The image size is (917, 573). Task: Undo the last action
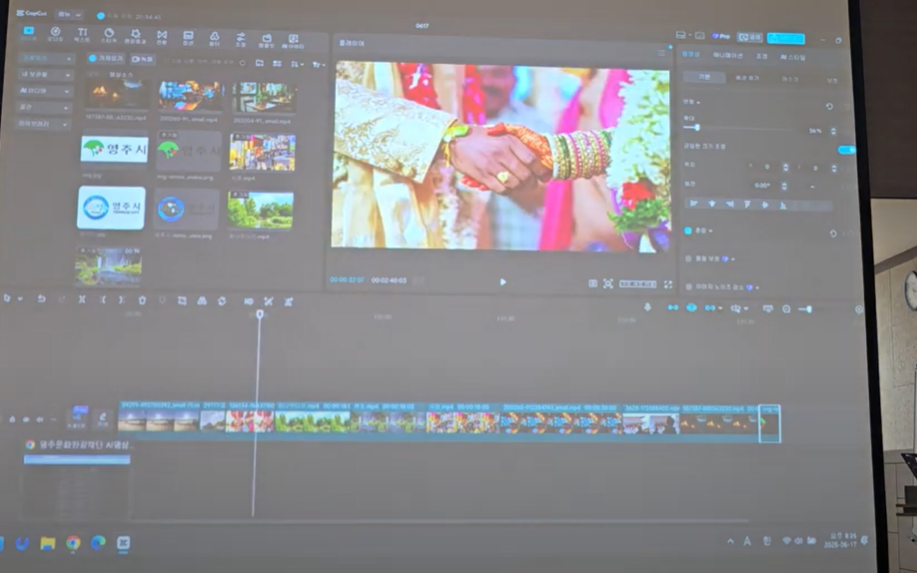(41, 299)
